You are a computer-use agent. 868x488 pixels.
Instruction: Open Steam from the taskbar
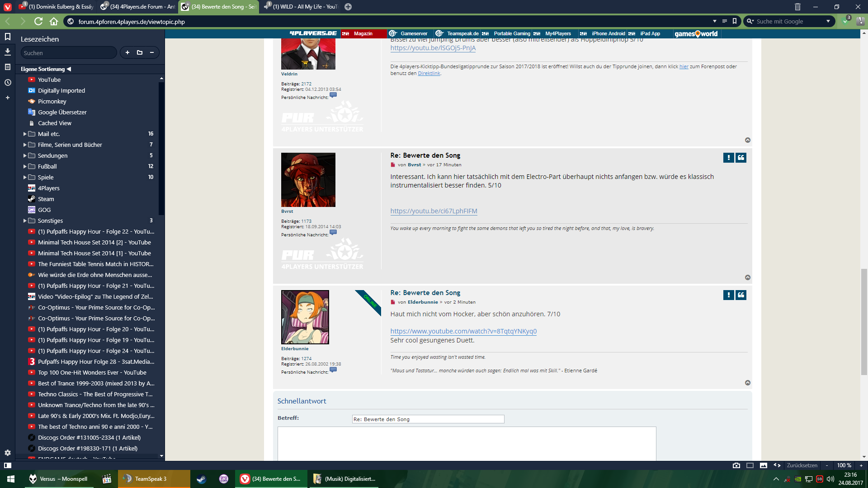(201, 479)
